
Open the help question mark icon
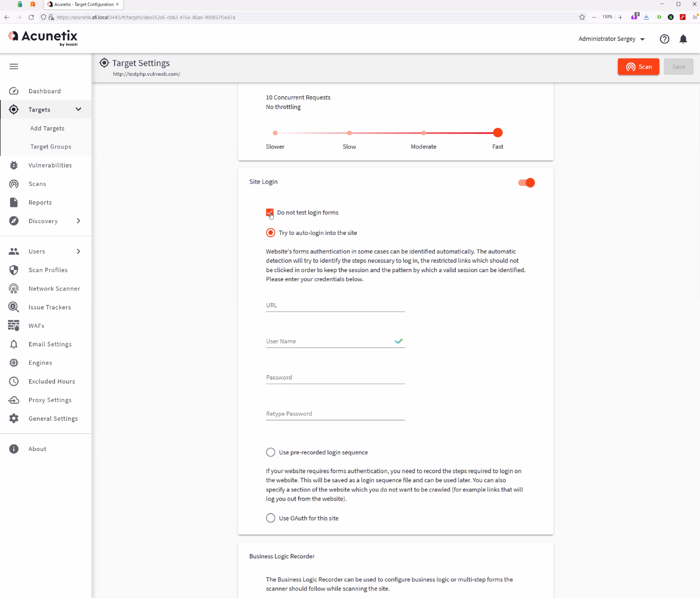point(664,39)
